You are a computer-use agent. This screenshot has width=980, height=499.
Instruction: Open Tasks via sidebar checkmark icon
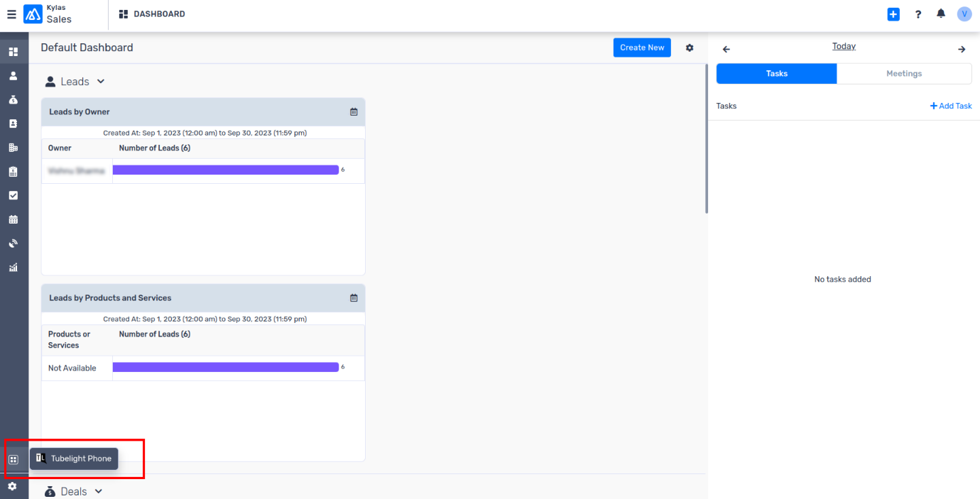(x=13, y=195)
